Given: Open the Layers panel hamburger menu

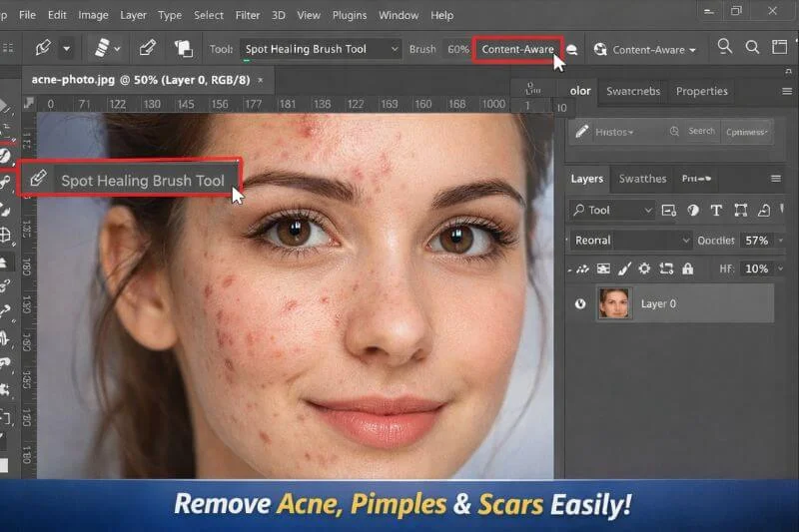Looking at the screenshot, I should click(776, 179).
